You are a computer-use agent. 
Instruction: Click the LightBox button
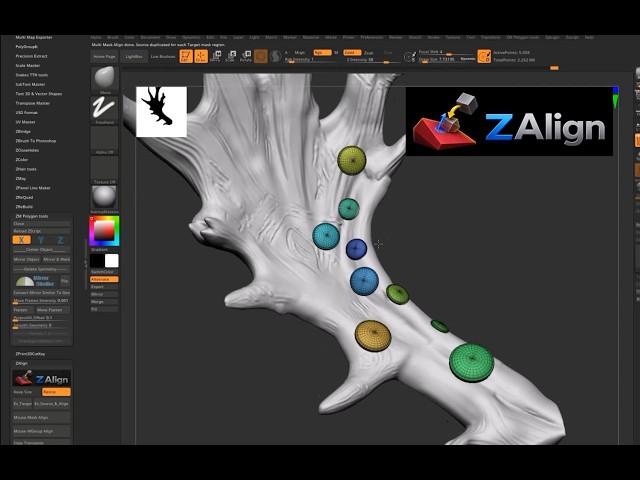[x=133, y=57]
